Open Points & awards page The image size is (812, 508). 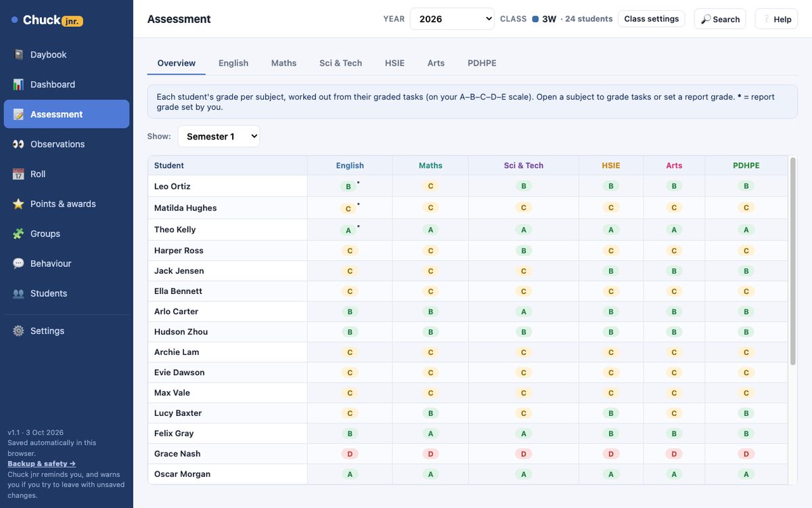tap(66, 204)
